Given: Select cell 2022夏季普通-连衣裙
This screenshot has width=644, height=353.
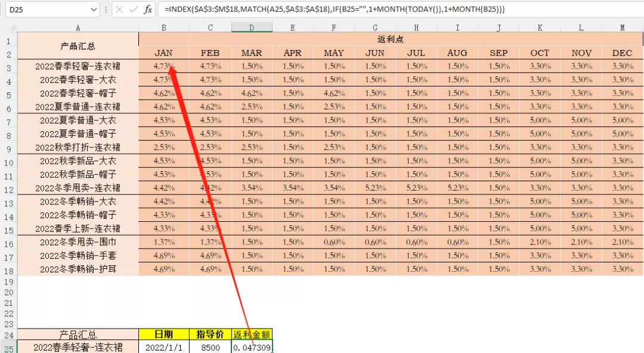Looking at the screenshot, I should 78,107.
